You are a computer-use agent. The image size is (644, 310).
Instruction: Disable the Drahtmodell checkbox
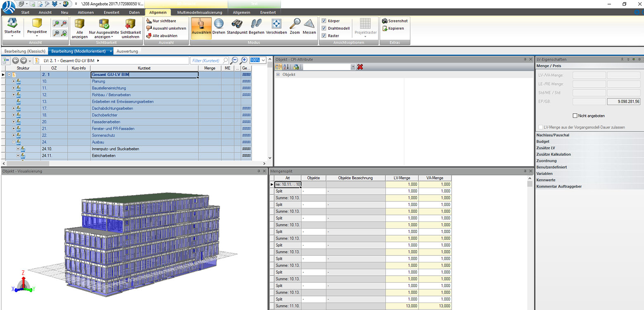tap(324, 28)
